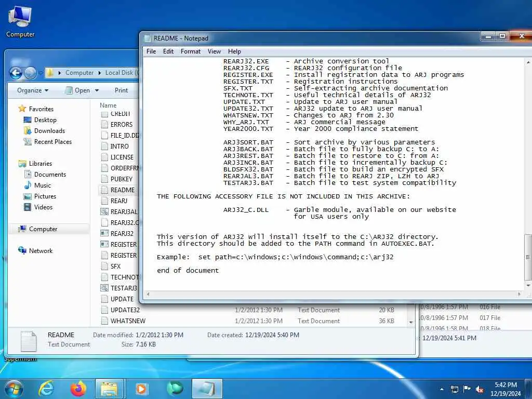Screen dimensions: 532x399
Task: Click Local Disk in the address breadcrumb
Action: click(122, 73)
